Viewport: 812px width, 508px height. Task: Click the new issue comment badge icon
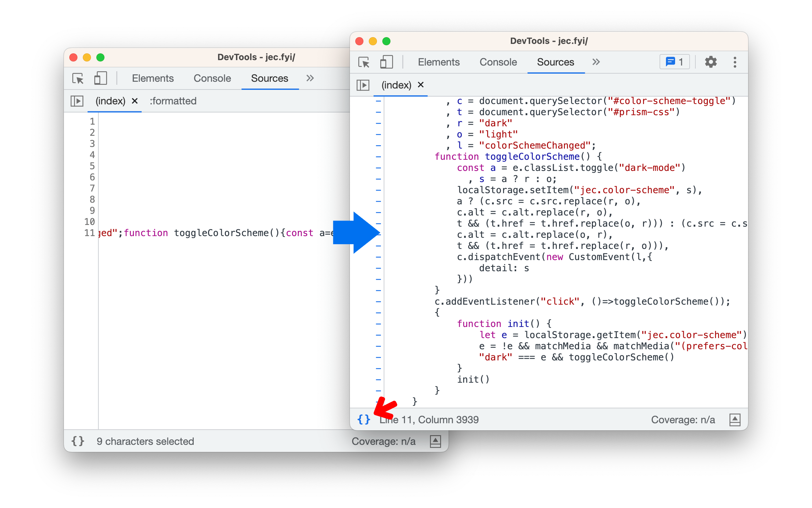pos(674,61)
